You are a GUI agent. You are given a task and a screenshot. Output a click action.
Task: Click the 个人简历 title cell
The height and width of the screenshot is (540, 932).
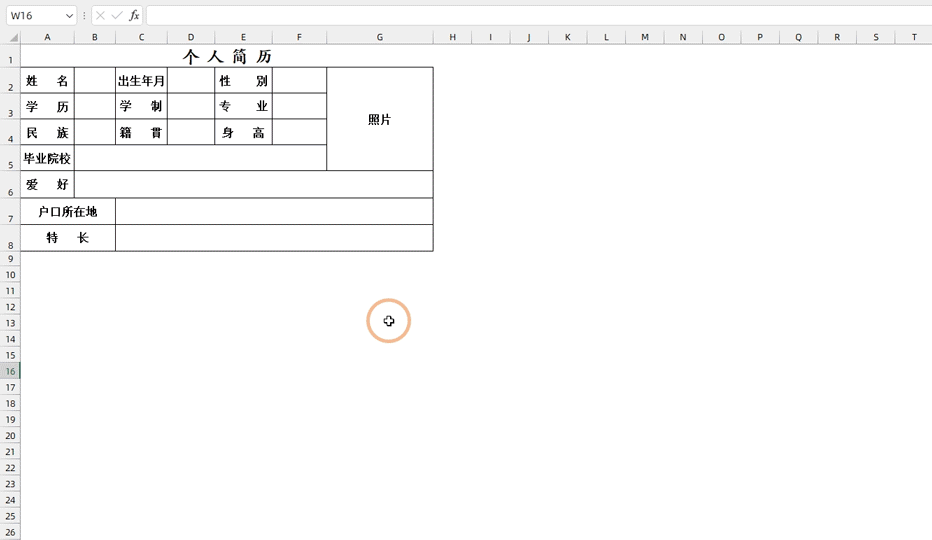click(227, 56)
